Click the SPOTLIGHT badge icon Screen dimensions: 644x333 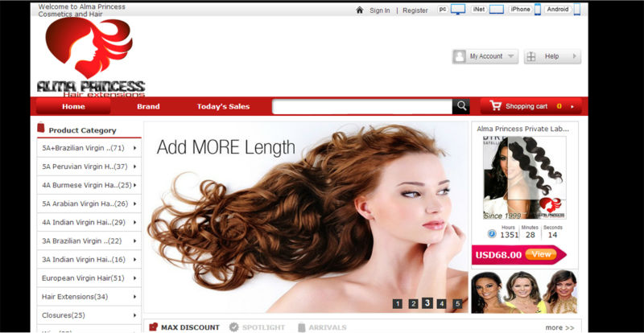[x=233, y=327]
